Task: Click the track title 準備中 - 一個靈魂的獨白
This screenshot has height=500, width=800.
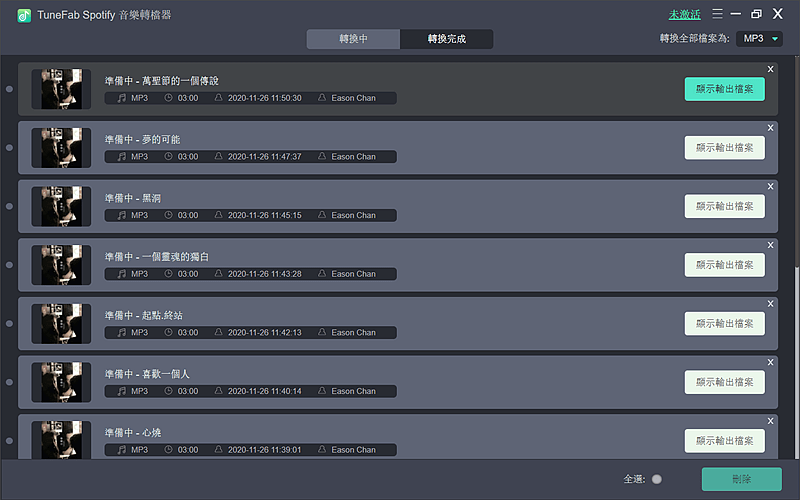Action: point(157,257)
